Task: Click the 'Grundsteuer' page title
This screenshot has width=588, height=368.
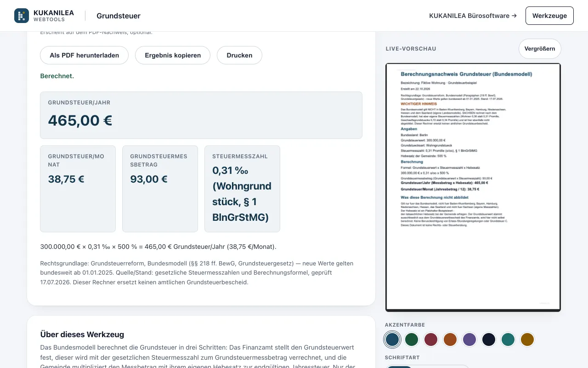Action: pyautogui.click(x=119, y=16)
